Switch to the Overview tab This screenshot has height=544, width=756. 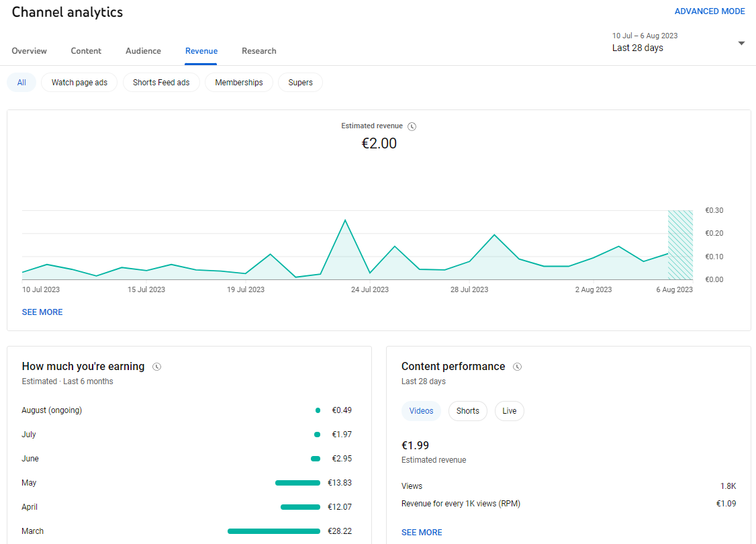(x=30, y=51)
